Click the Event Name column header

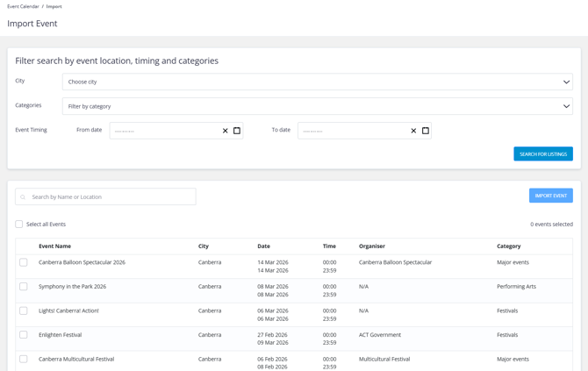coord(54,246)
